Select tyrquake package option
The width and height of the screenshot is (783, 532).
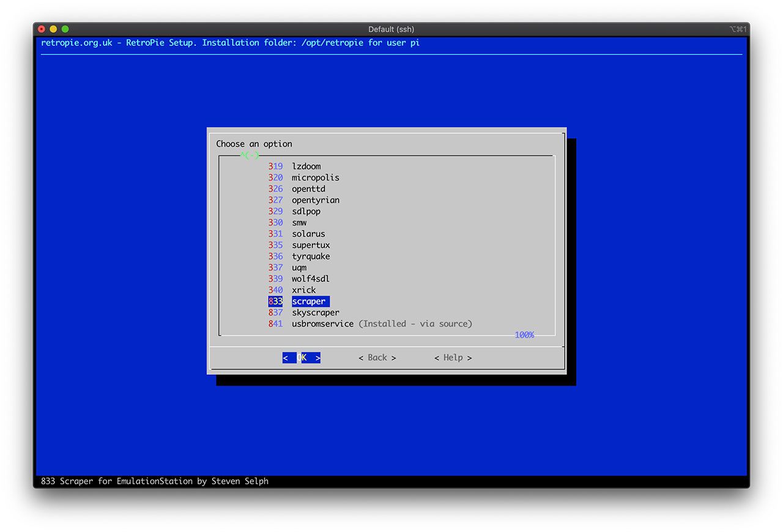pyautogui.click(x=311, y=256)
